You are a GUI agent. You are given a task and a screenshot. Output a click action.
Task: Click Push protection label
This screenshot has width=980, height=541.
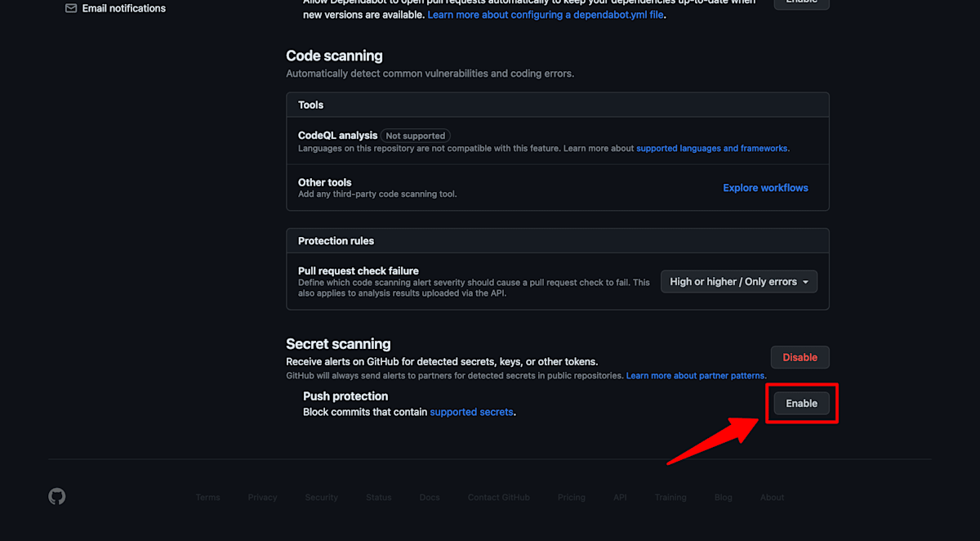[345, 396]
